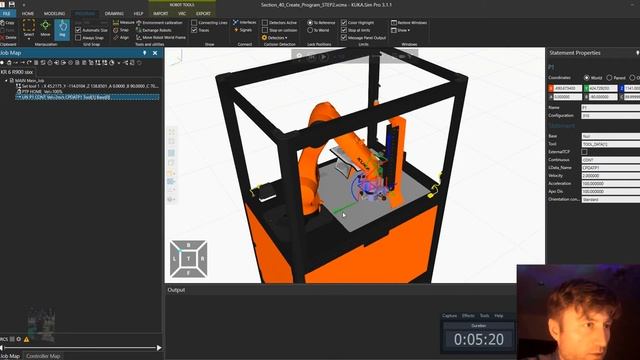Open the Signals connect tool
Screen dimensions: 640x360
(243, 30)
